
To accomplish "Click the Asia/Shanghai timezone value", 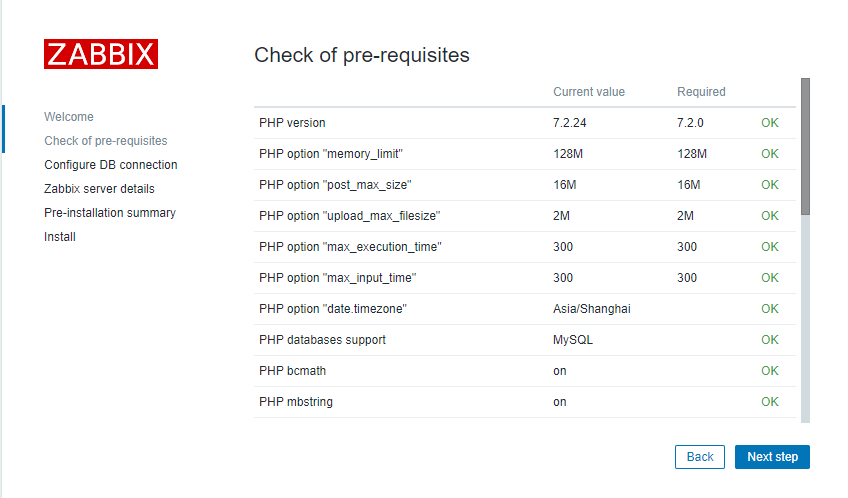I will pyautogui.click(x=592, y=309).
